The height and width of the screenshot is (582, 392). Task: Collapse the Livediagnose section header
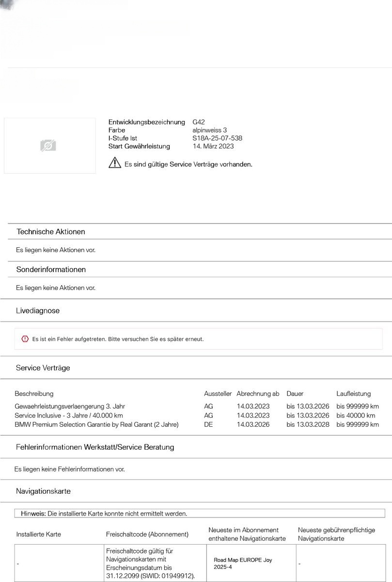(x=38, y=310)
